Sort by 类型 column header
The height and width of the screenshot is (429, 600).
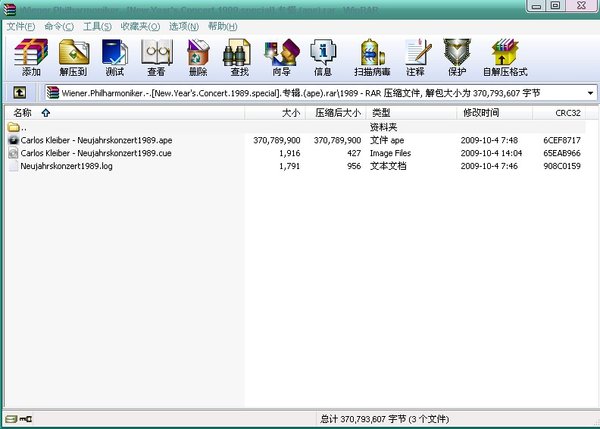[411, 113]
